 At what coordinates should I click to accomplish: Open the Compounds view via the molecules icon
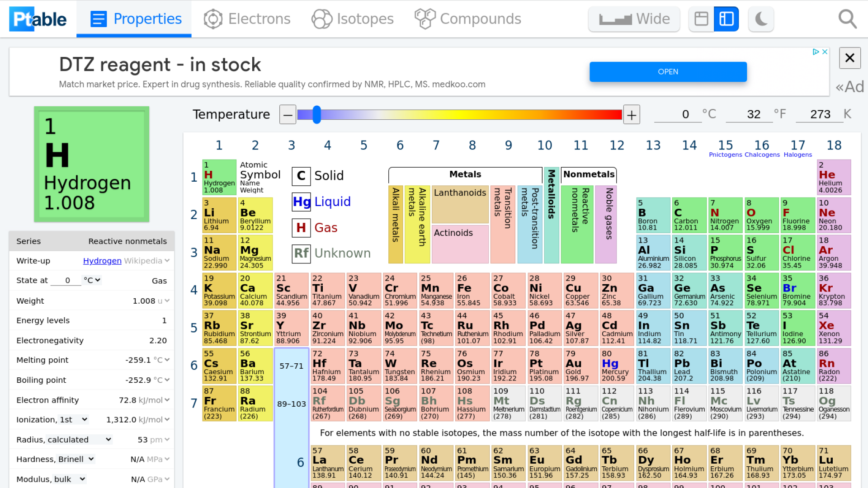468,19
